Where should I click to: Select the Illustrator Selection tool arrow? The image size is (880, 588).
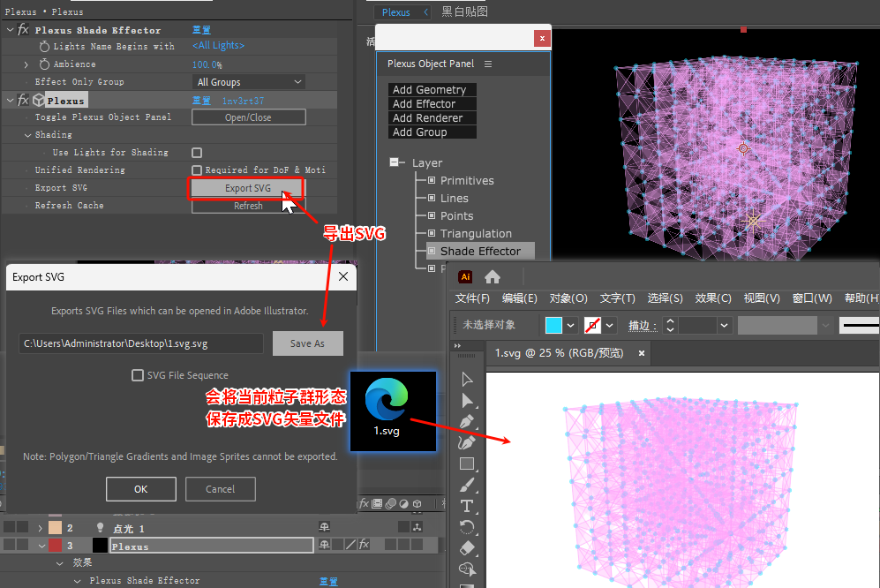pos(466,380)
